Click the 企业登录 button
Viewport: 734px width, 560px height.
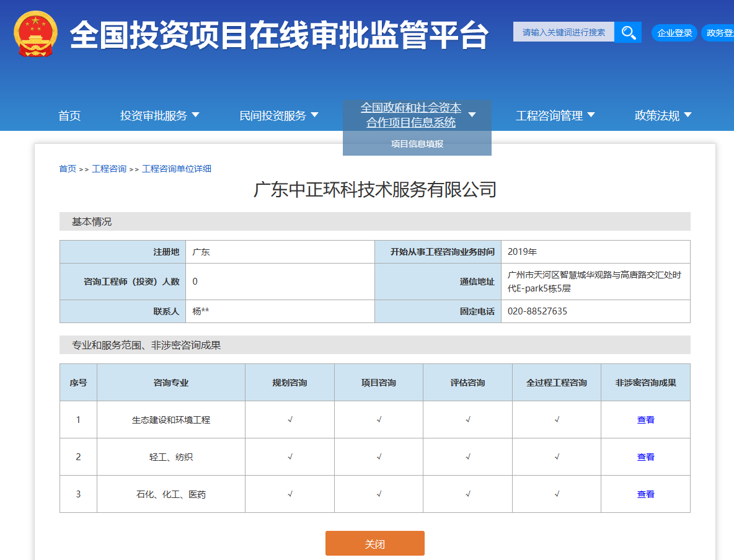674,33
